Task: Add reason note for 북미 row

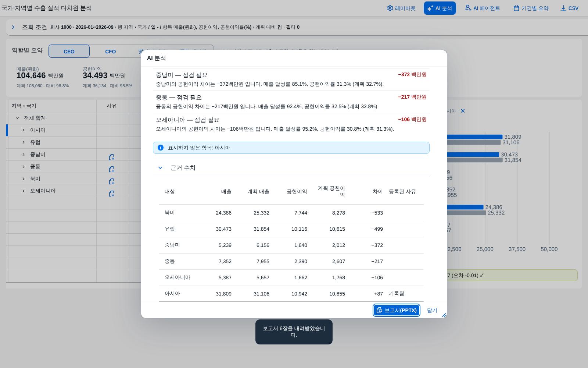Action: tap(111, 181)
